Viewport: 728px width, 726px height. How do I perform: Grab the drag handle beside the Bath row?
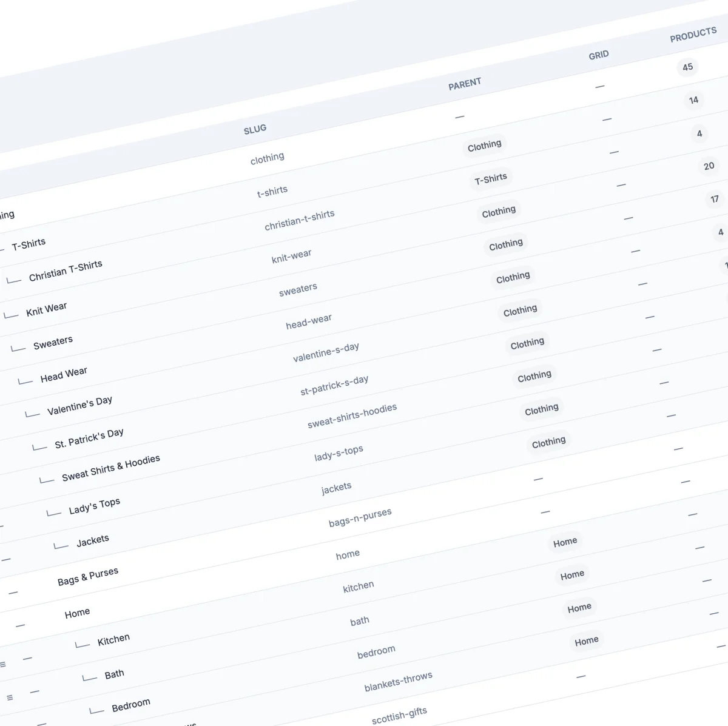(10, 697)
